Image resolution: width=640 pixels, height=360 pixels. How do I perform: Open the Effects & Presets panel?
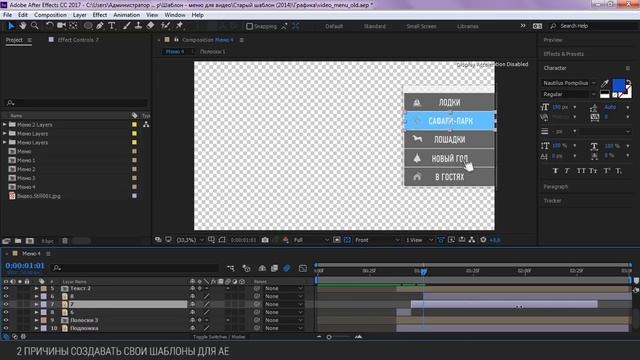pos(564,54)
